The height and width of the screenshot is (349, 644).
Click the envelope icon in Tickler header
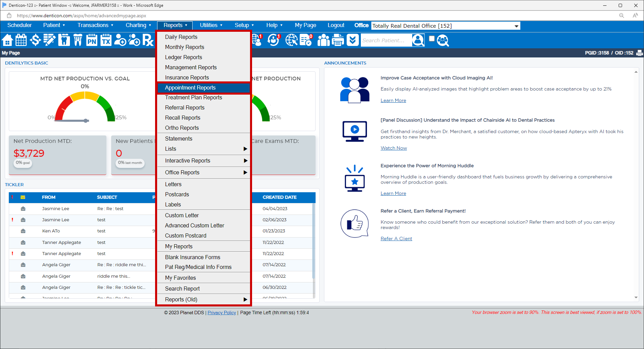[x=23, y=197]
